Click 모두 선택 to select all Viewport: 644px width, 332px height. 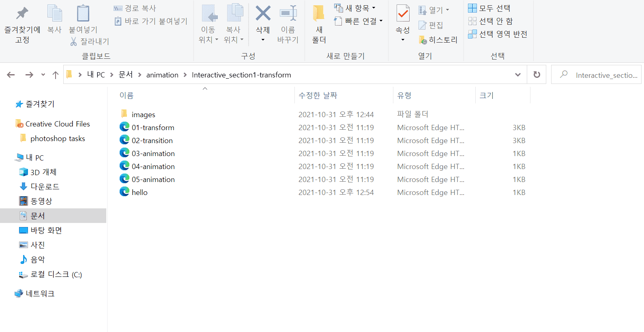click(489, 8)
